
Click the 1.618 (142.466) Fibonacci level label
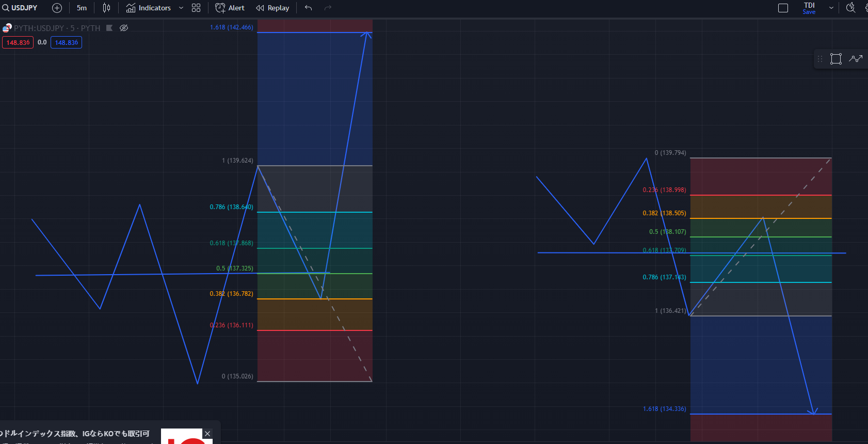coord(232,27)
